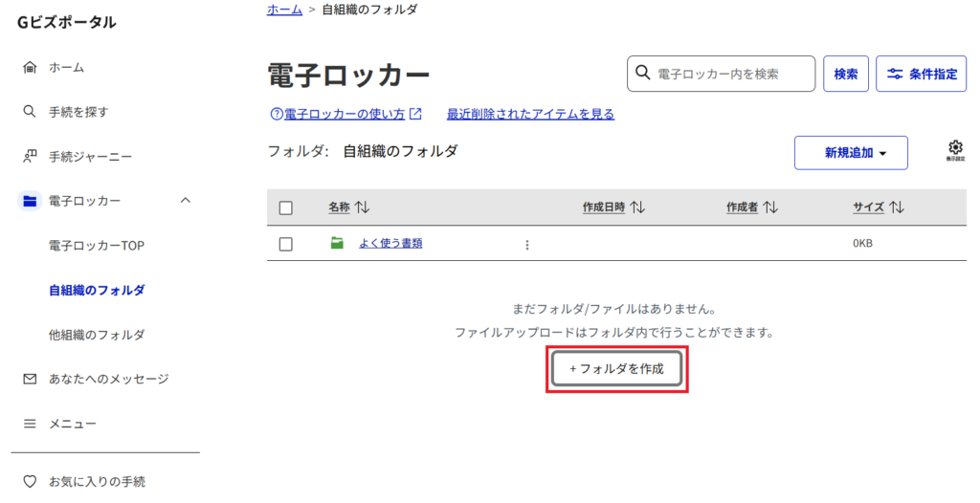Check the よく使う書類 row checkbox
This screenshot has height=503, width=980.
(285, 244)
